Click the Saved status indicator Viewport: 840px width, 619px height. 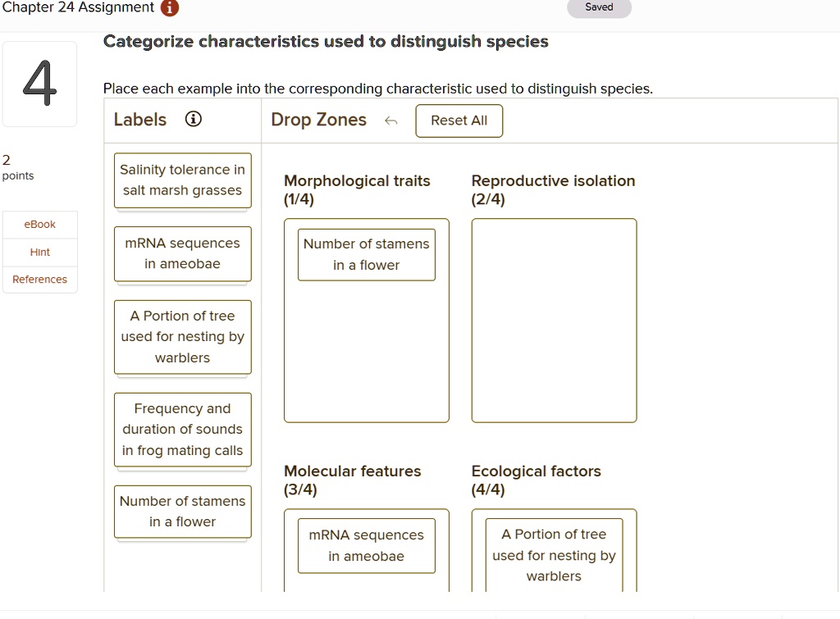coord(599,7)
